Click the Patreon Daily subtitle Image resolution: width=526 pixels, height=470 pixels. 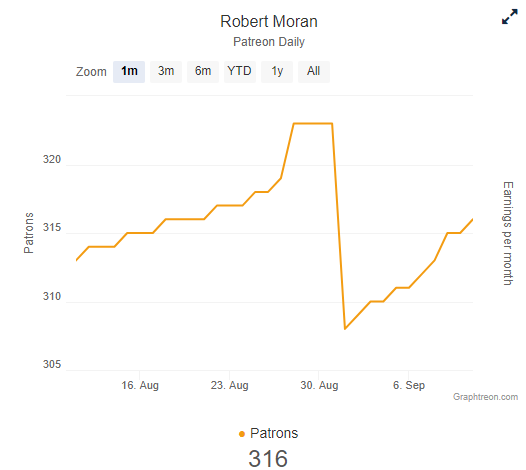click(x=269, y=42)
